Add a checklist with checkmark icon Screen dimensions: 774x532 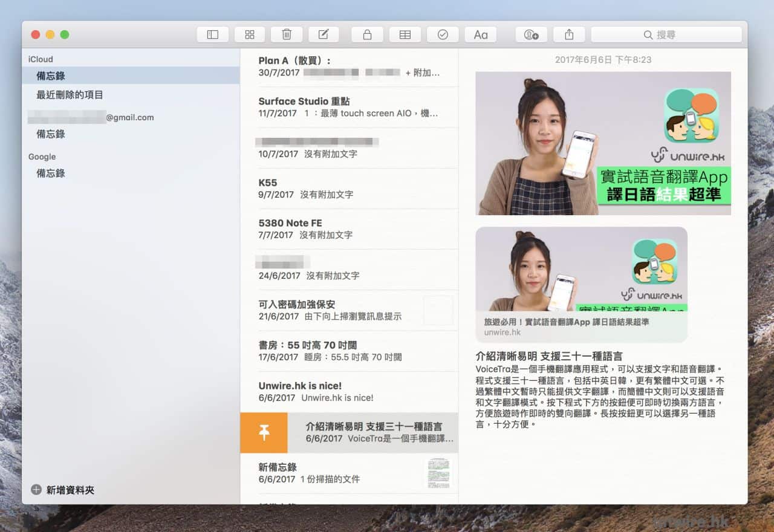pos(443,35)
